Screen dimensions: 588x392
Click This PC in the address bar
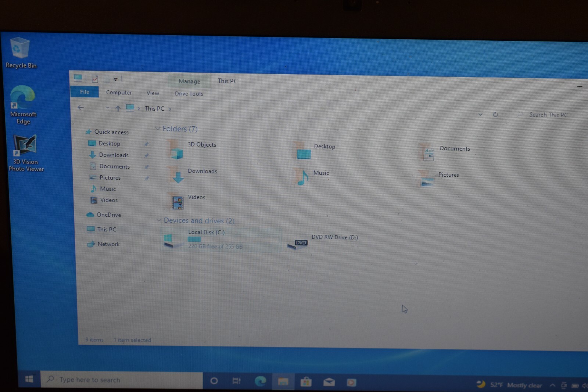[x=154, y=108]
